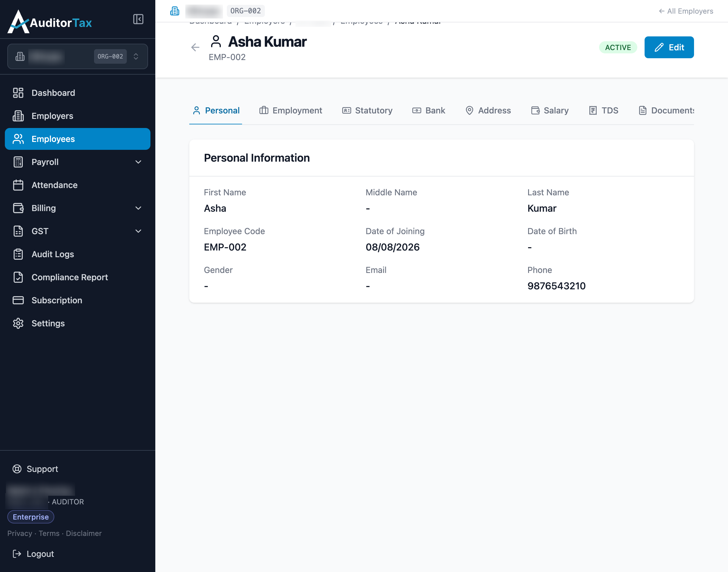This screenshot has height=572, width=728.
Task: Click the Support lifebuoy icon
Action: (17, 469)
